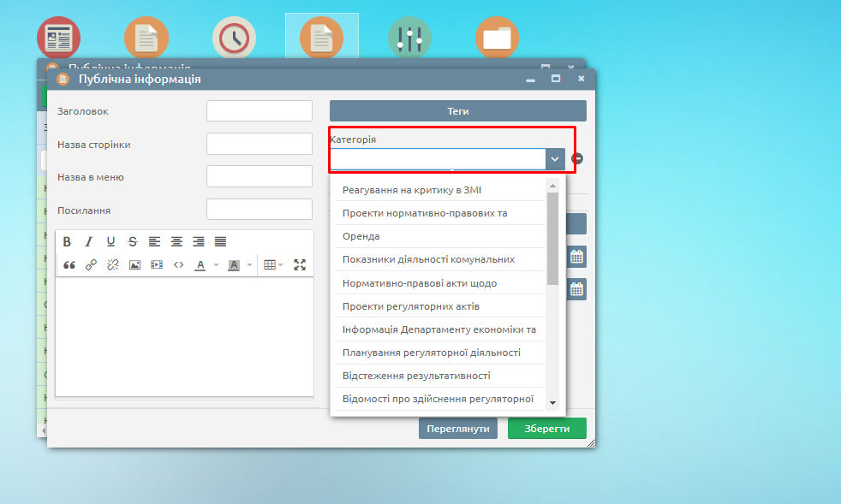Open the sliders settings desktop icon
Screen dimensions: 841x504
410,39
